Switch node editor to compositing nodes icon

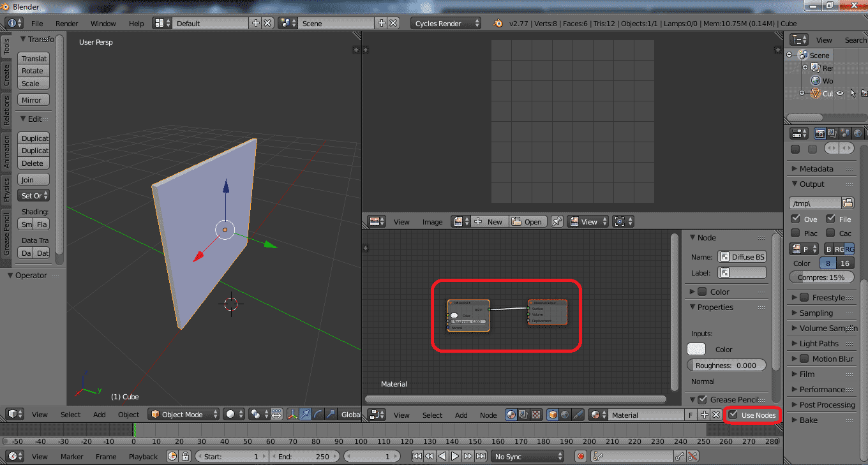523,414
